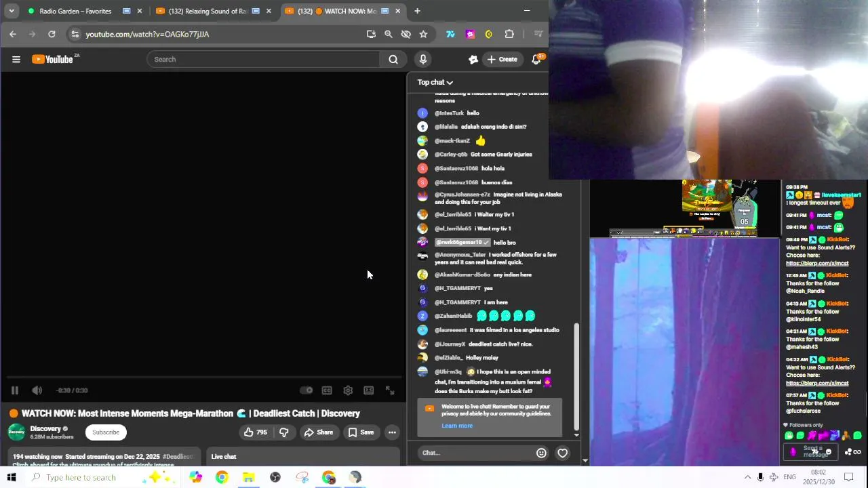Save the video to a playlist
The image size is (868, 488).
[x=361, y=432]
